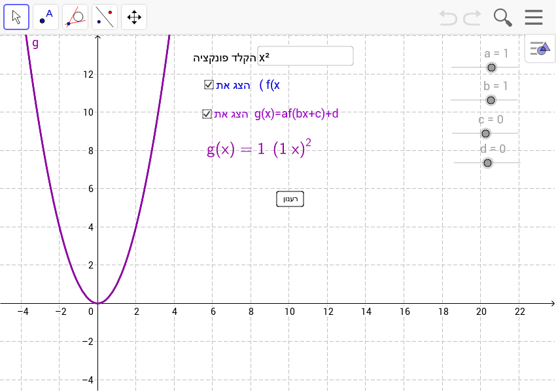Click the slider handle for c = 0
Screen dimensions: 556x392
(485, 133)
